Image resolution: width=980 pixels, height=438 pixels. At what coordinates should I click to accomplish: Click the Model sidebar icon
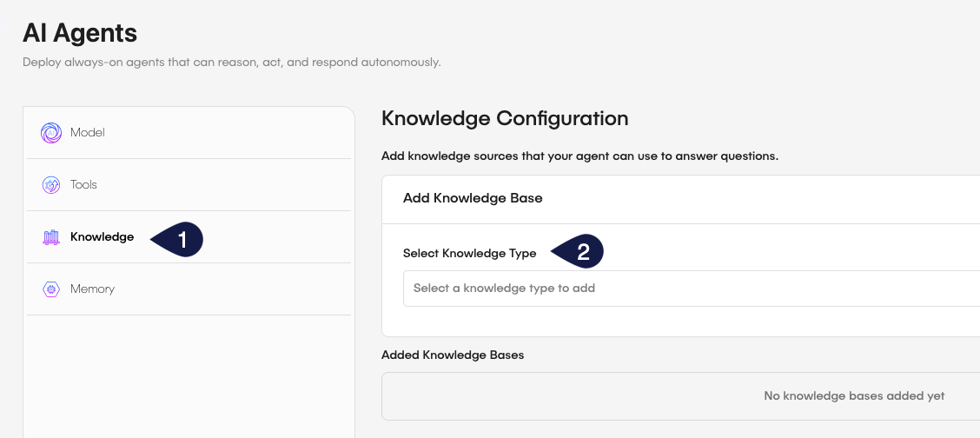coord(51,133)
